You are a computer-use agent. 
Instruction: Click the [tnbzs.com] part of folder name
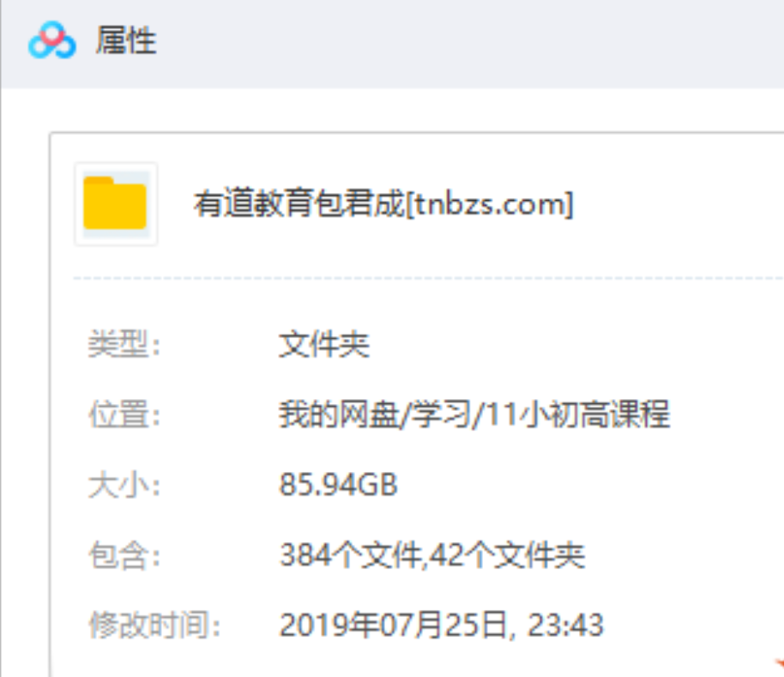click(490, 204)
